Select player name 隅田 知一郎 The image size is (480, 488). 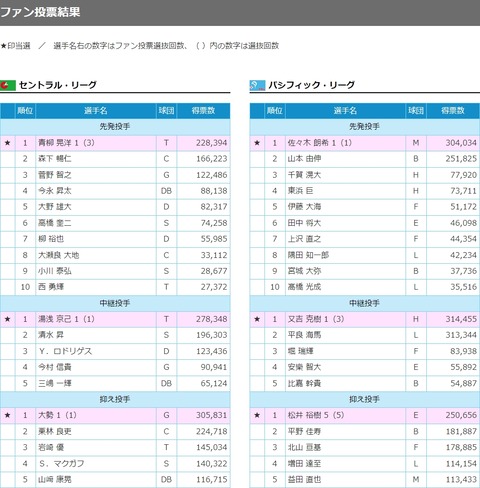point(308,255)
